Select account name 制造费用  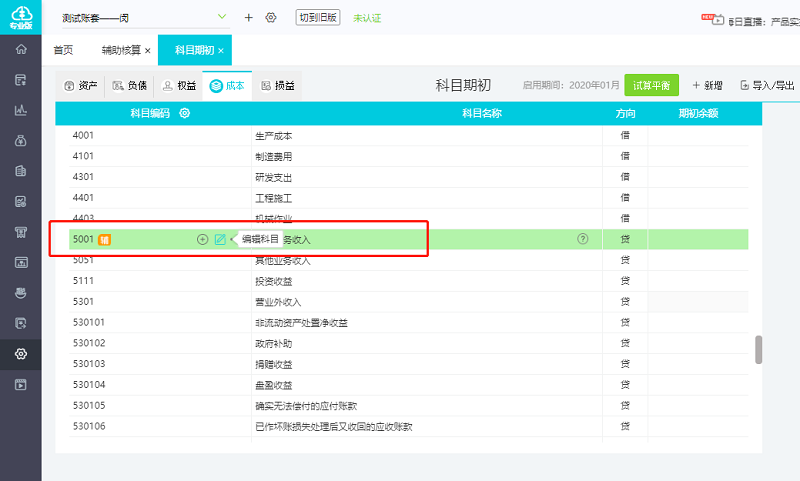(x=273, y=157)
